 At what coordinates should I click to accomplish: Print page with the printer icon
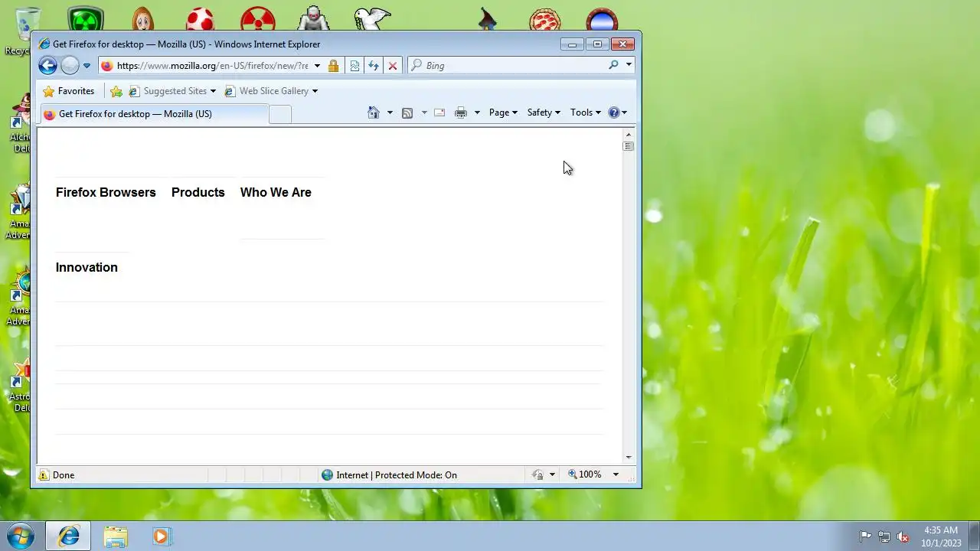[461, 112]
